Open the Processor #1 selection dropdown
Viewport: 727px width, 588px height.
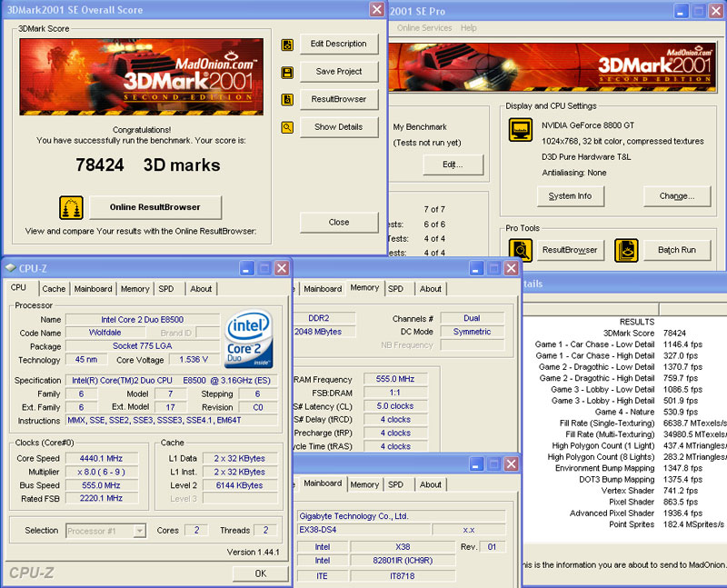(106, 531)
